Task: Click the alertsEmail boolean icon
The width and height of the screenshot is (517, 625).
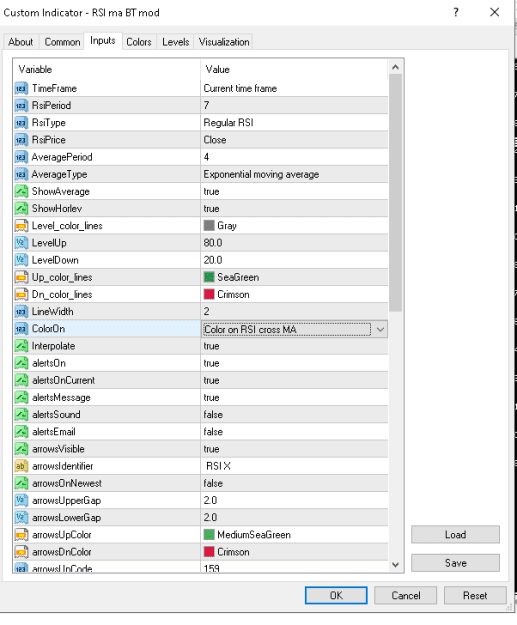Action: pyautogui.click(x=22, y=432)
